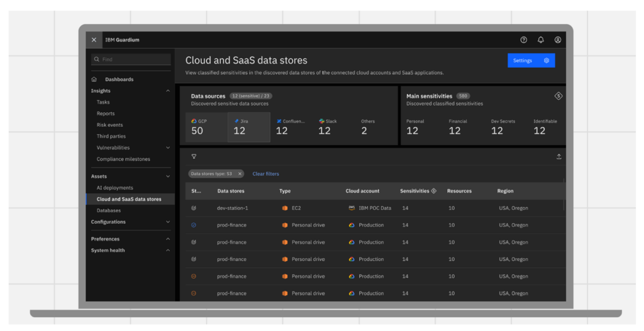Click the filter funnel icon above table
The image size is (644, 331).
194,156
